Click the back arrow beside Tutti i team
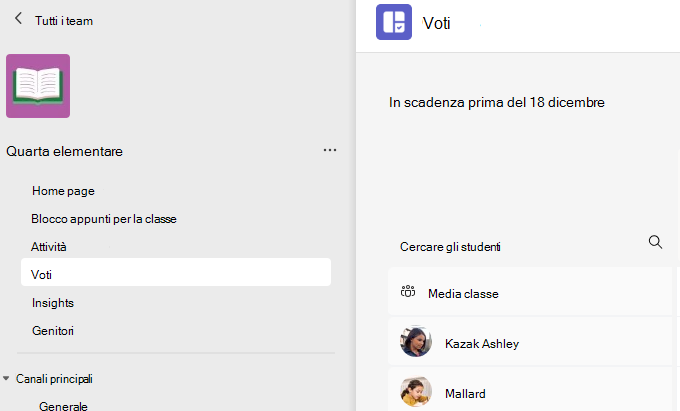Viewport: 680px width, 411px height. (x=18, y=19)
